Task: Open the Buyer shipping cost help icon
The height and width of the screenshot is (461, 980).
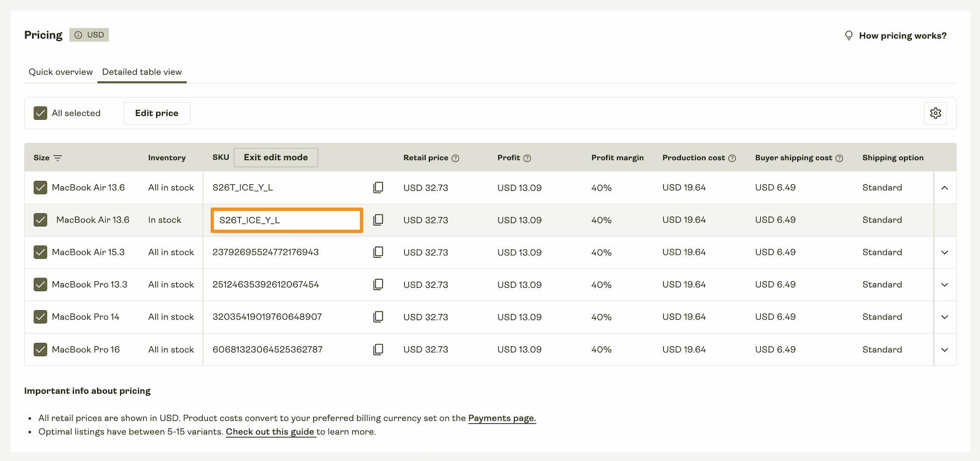Action: [839, 158]
